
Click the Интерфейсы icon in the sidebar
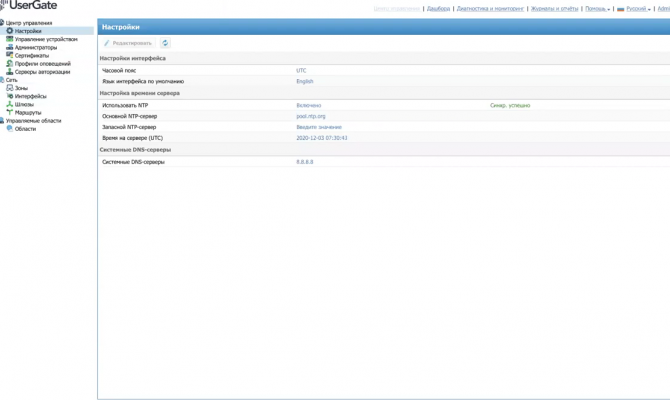9,96
